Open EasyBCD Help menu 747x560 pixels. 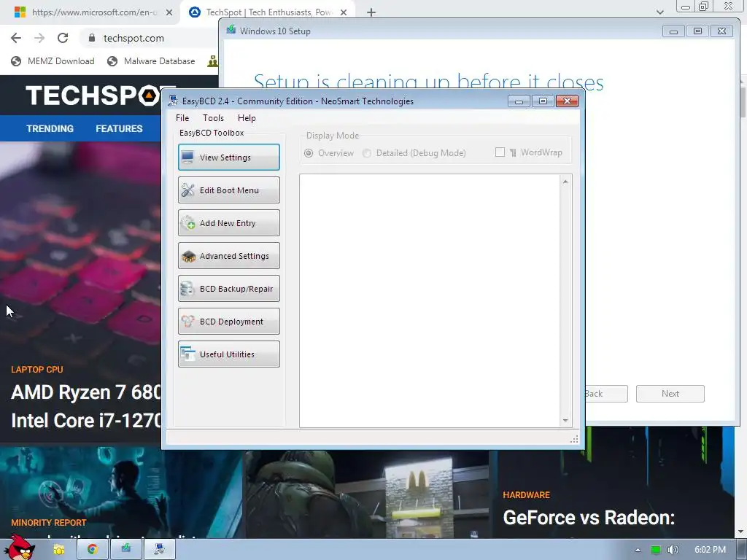[x=247, y=118]
